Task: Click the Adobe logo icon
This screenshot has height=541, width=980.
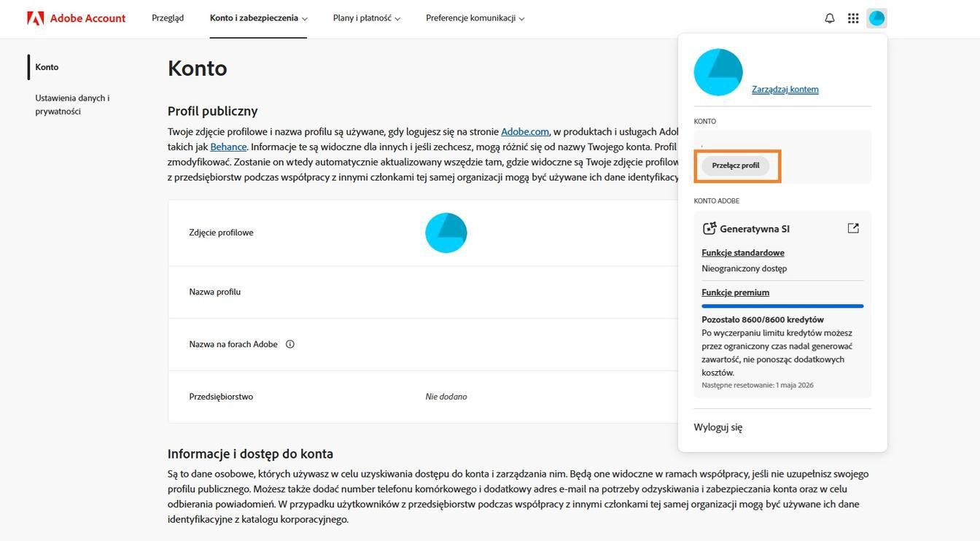Action: click(35, 18)
